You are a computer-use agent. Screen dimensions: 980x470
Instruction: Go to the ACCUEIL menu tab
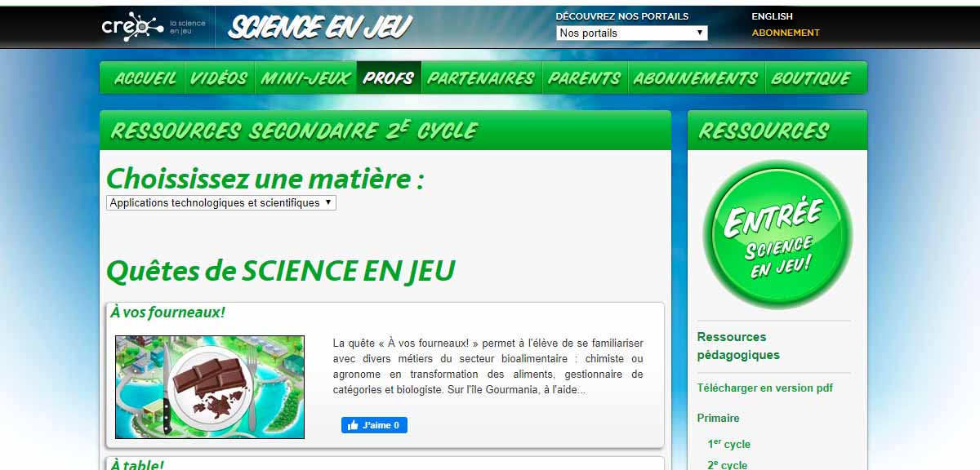(x=145, y=78)
